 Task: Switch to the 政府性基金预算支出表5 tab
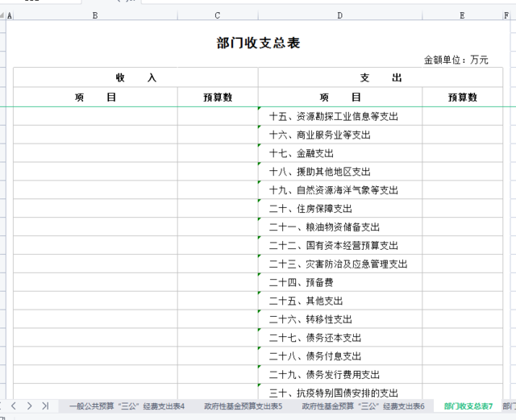pos(243,406)
